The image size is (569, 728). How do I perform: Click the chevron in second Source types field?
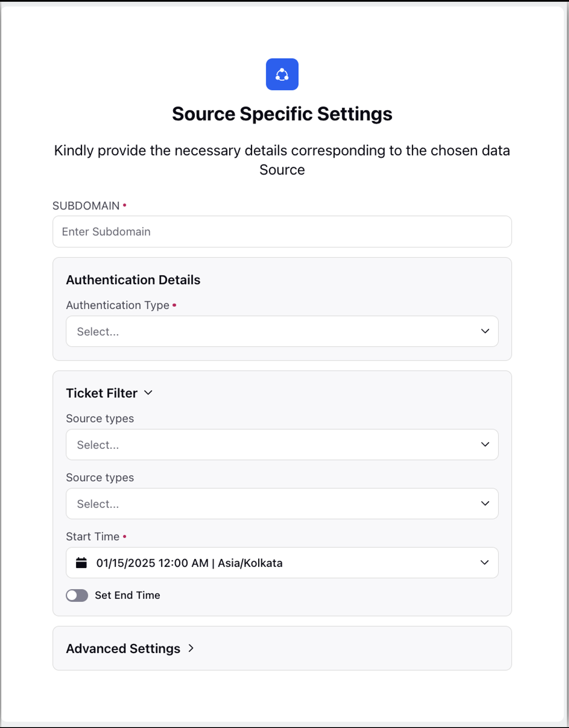coord(485,503)
